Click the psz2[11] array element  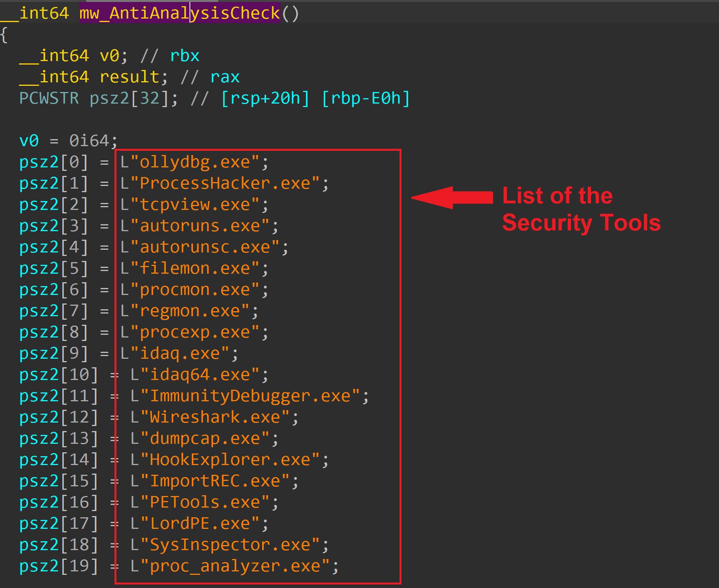click(59, 396)
